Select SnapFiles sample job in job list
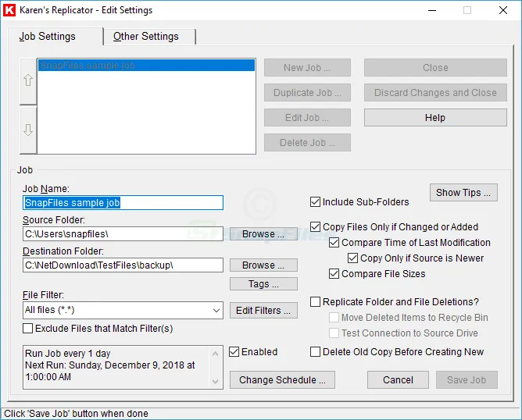522x420 pixels. click(146, 65)
